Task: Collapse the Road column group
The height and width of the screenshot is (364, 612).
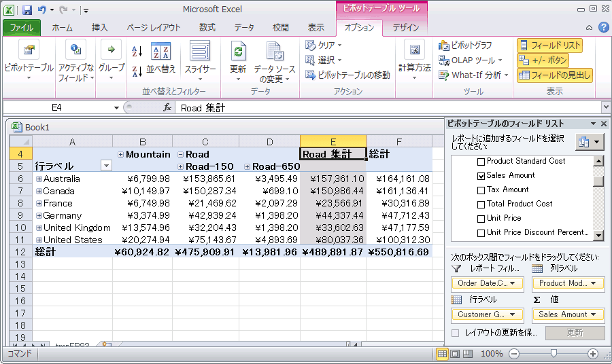Action: [x=180, y=154]
